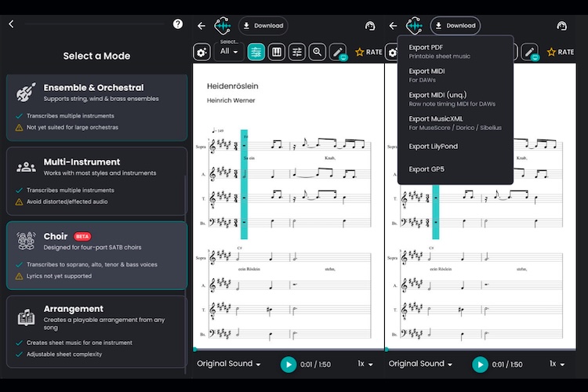
Task: Open Original Sound dropdown in middle panel
Action: pos(229,364)
